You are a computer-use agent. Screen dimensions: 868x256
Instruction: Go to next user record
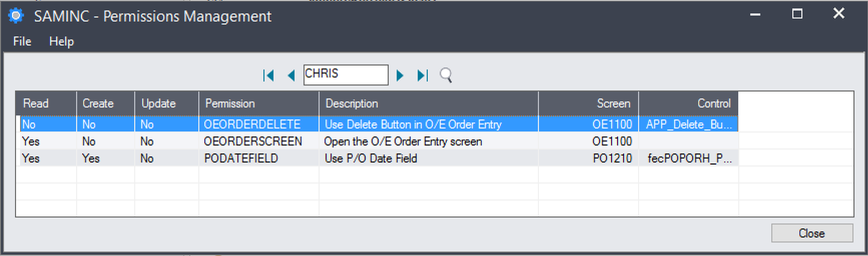pyautogui.click(x=400, y=75)
